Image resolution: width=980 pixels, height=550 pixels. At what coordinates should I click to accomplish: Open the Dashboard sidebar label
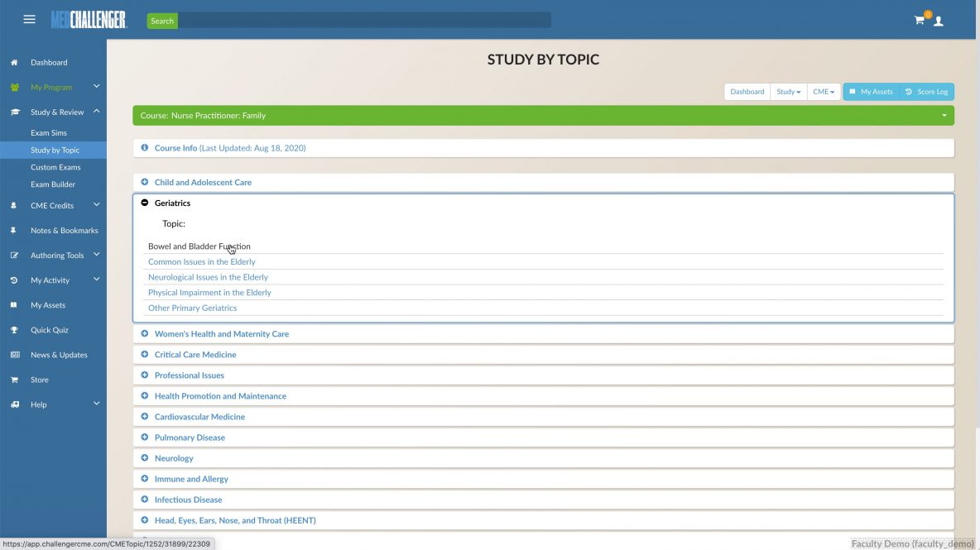coord(49,62)
